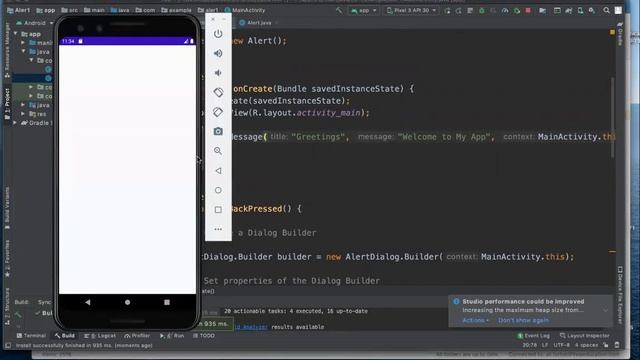Click the green Debug bug icon
Viewport: 640px width, 360px height.
tap(482, 11)
